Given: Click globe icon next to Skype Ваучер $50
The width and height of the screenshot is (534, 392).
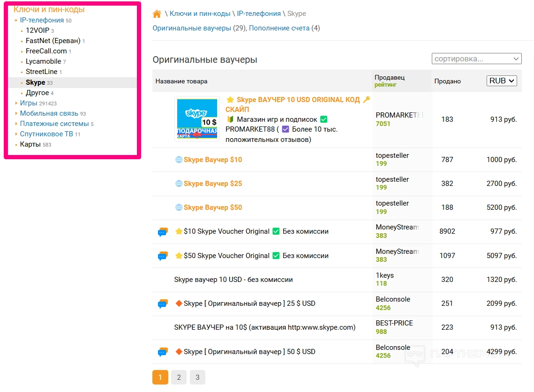Looking at the screenshot, I should [179, 207].
